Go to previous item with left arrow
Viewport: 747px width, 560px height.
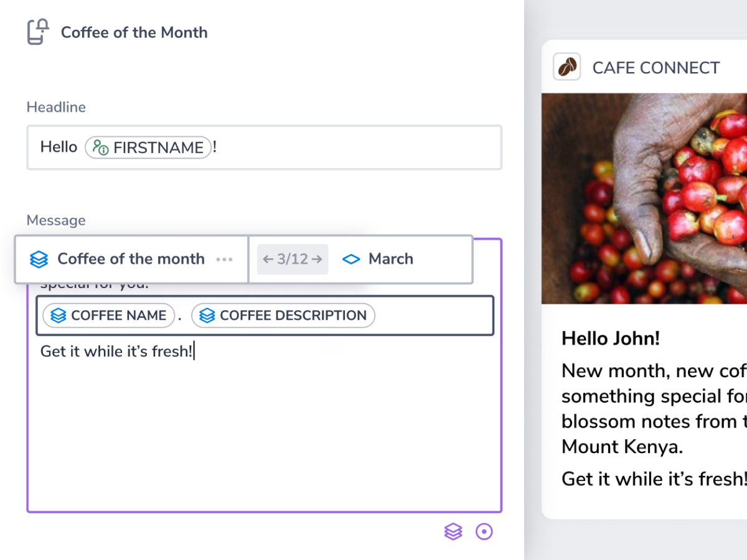click(x=268, y=259)
